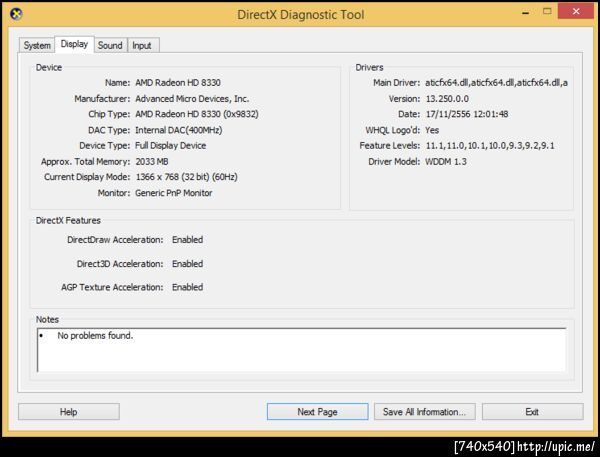The width and height of the screenshot is (600, 457).
Task: Maximize the DirectX Diagnostic Tool window
Action: (547, 11)
